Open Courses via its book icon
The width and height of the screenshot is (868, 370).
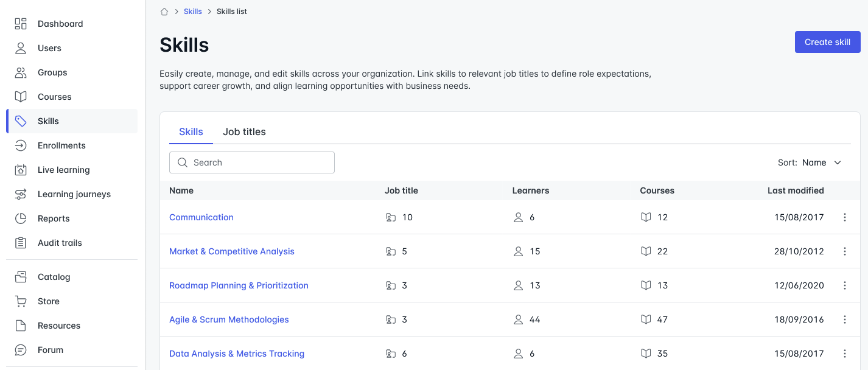[x=21, y=97]
